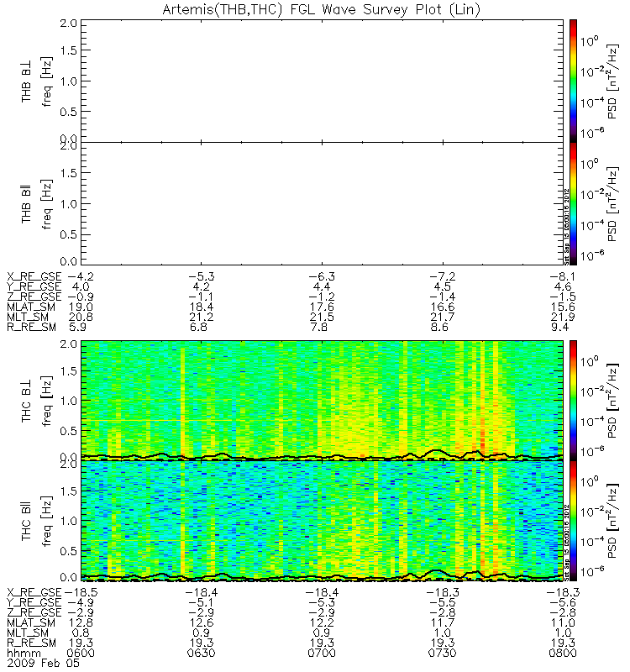Click the THB MLAT value '17.6'
The image size is (630, 672).
[x=322, y=307]
